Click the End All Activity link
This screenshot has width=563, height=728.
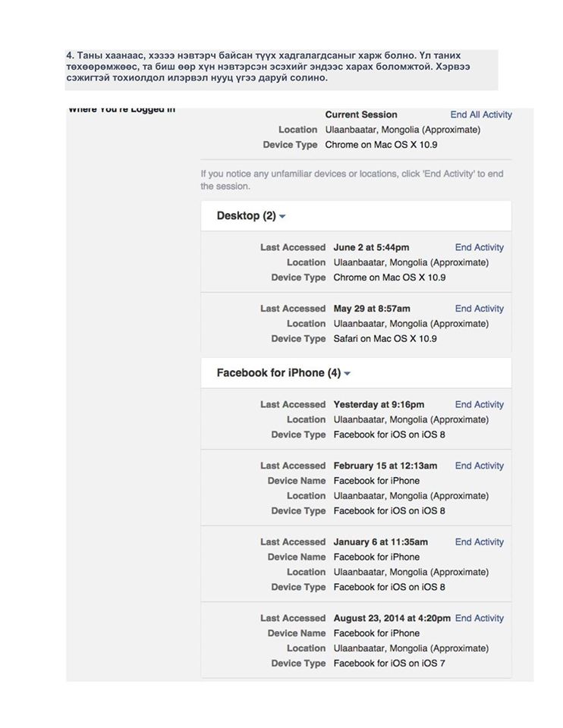click(x=481, y=115)
